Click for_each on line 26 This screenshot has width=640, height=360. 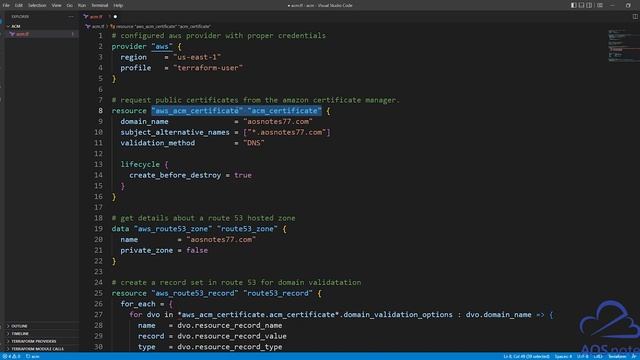(138, 304)
